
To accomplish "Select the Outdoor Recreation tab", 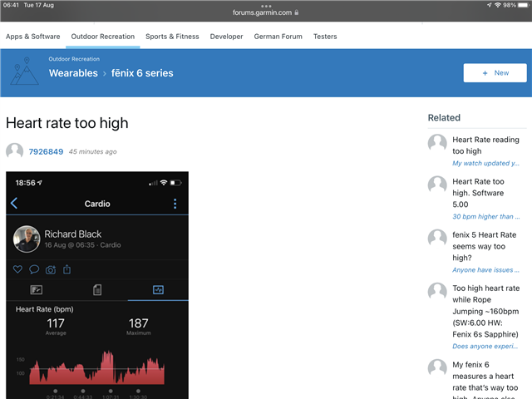I will [103, 37].
